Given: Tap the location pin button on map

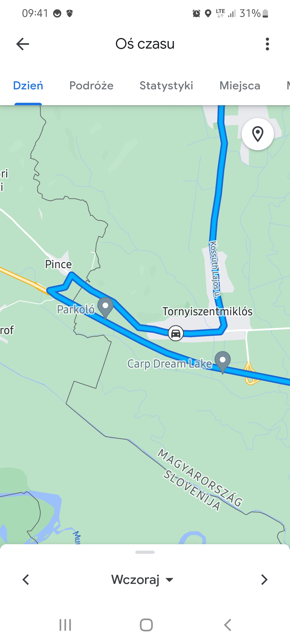Looking at the screenshot, I should click(x=258, y=134).
